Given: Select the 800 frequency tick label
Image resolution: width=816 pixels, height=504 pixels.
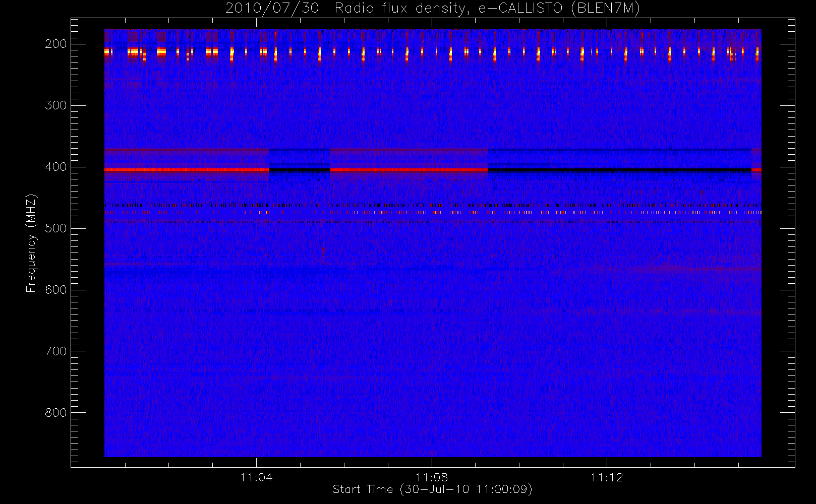Looking at the screenshot, I should click(56, 413).
